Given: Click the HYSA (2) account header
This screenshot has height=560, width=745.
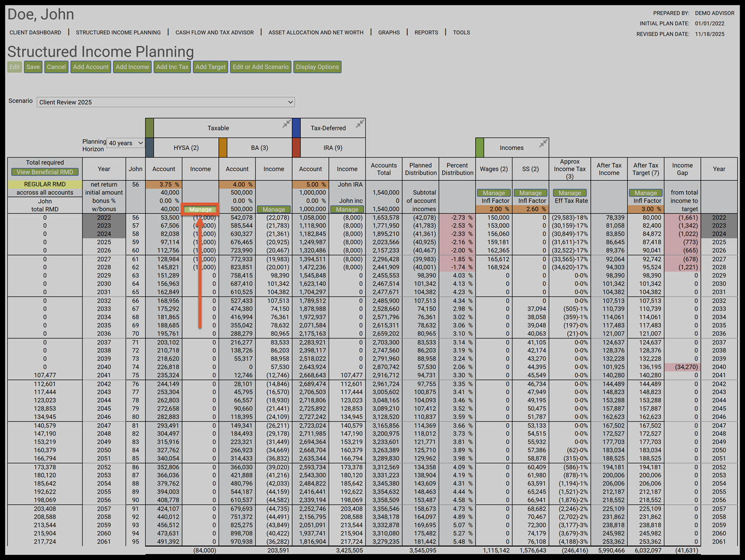Looking at the screenshot, I should pyautogui.click(x=186, y=147).
